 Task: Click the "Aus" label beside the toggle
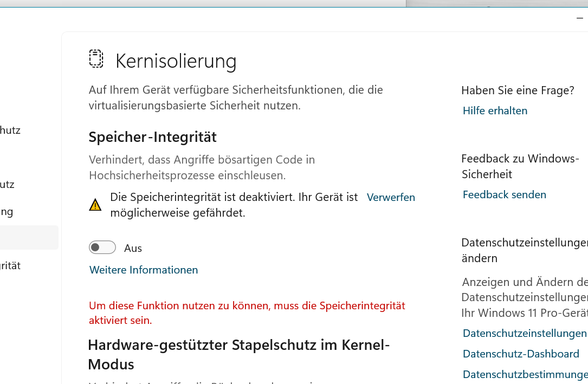pos(133,248)
